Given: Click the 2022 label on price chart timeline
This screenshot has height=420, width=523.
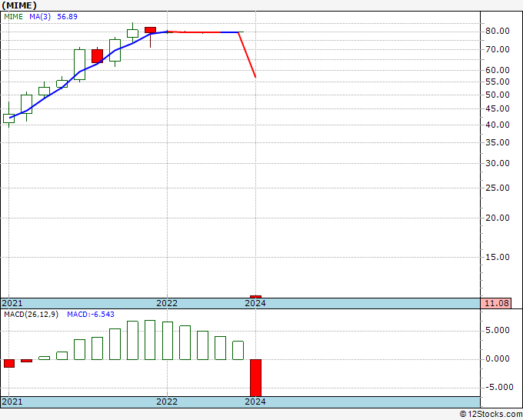Looking at the screenshot, I should [167, 303].
